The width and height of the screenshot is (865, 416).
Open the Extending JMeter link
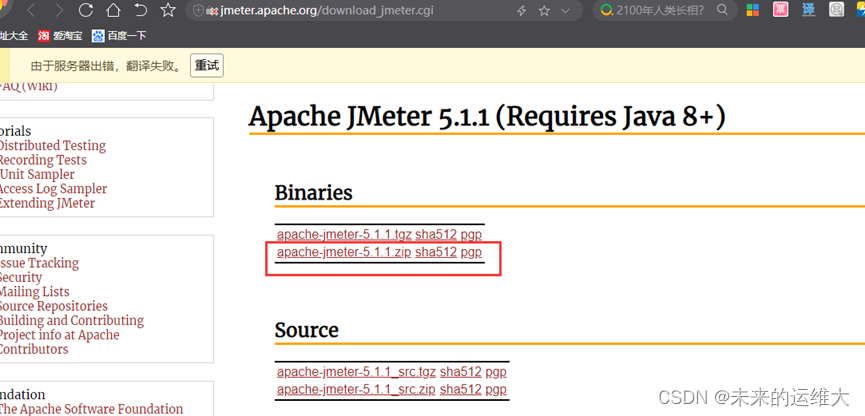pyautogui.click(x=47, y=203)
